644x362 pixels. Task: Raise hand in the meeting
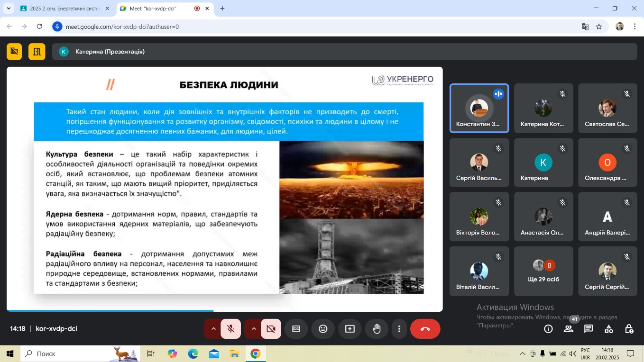[x=377, y=329]
